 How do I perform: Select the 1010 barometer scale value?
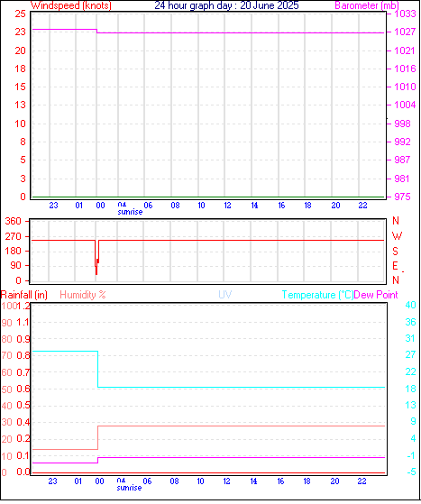[405, 87]
